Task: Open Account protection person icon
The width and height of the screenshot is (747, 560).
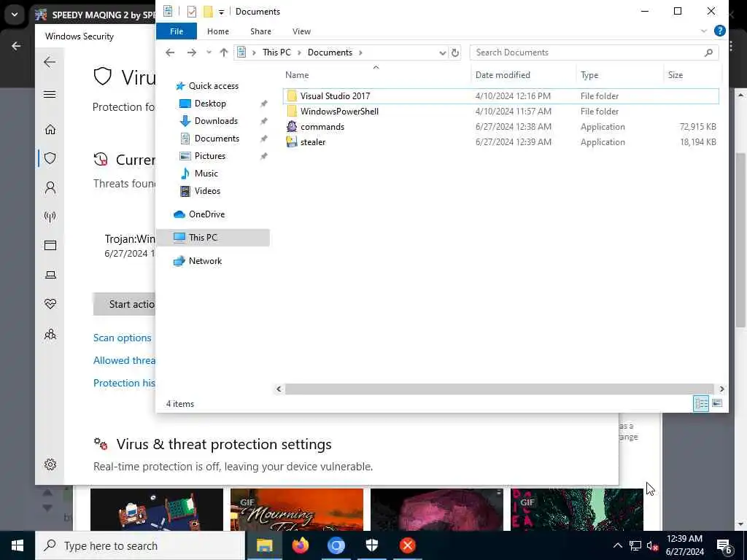Action: coord(50,187)
